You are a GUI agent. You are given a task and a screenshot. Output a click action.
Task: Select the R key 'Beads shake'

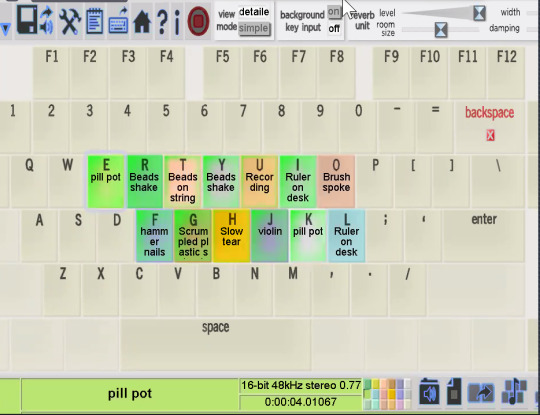145,181
